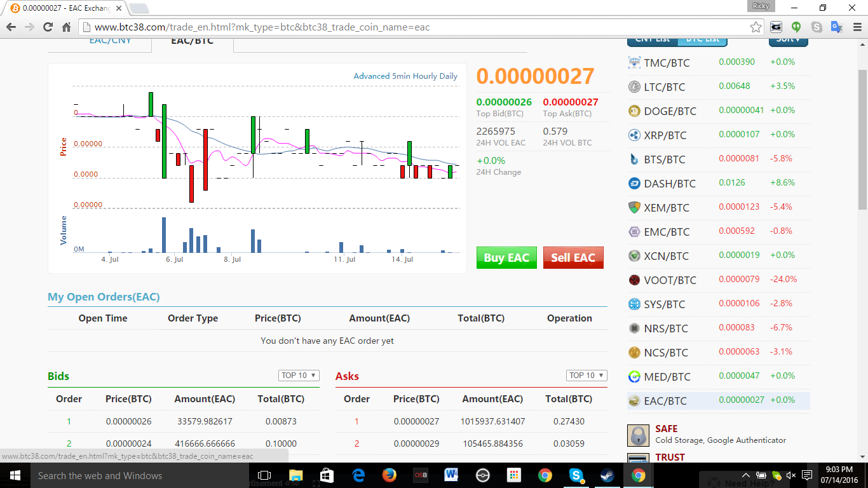Click the taskbar clock showing 9:03 PM
Viewport: 868px width, 488px height.
point(839,475)
